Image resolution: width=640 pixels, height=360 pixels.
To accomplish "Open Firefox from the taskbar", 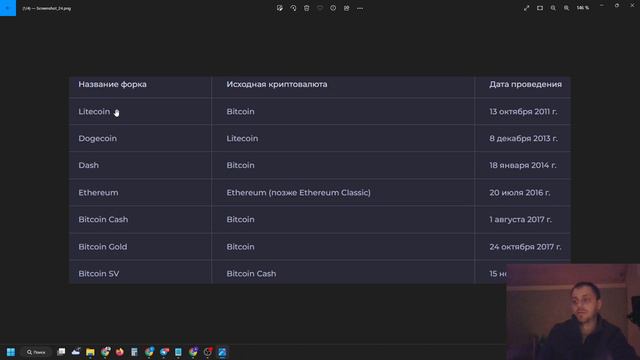I will point(120,352).
